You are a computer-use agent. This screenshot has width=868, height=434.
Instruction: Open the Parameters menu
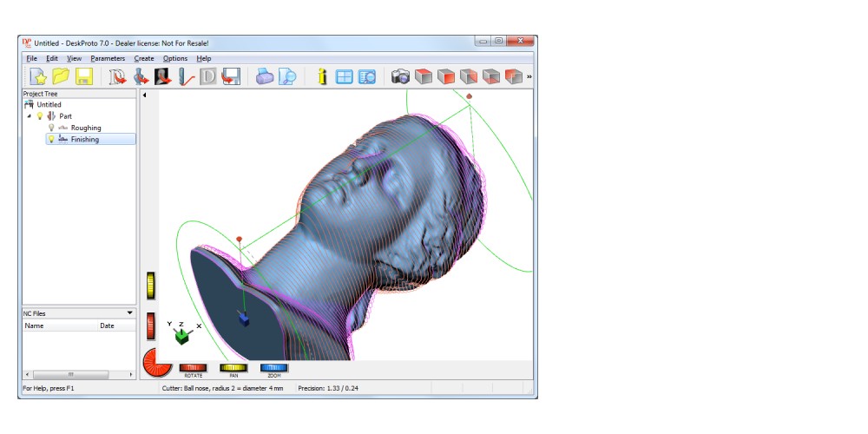click(108, 58)
